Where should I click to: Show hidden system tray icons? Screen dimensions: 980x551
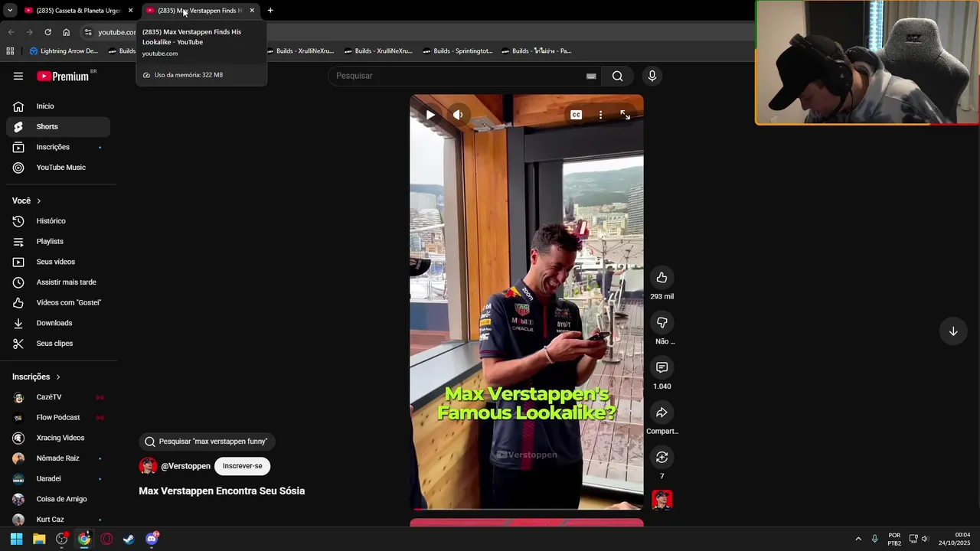coord(858,539)
